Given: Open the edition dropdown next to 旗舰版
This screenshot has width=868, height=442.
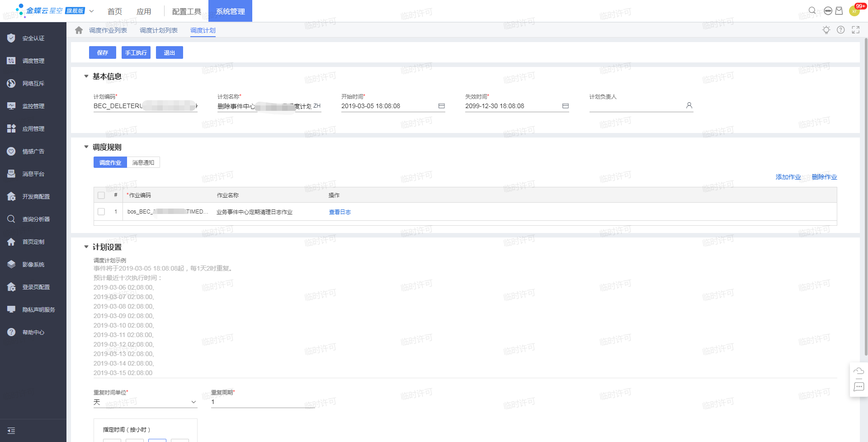Looking at the screenshot, I should coord(91,11).
